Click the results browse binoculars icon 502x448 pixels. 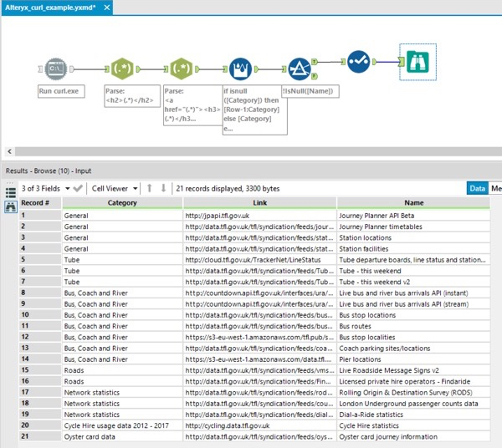coord(11,207)
